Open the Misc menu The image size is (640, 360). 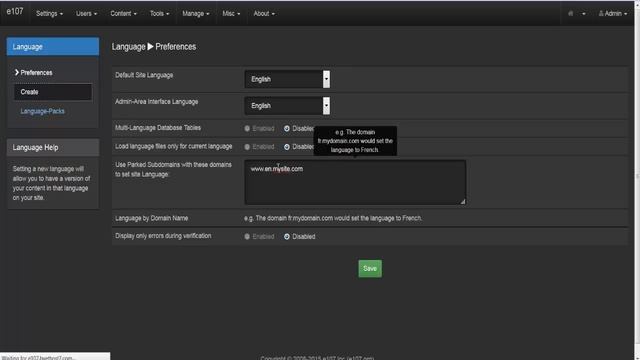click(x=231, y=13)
